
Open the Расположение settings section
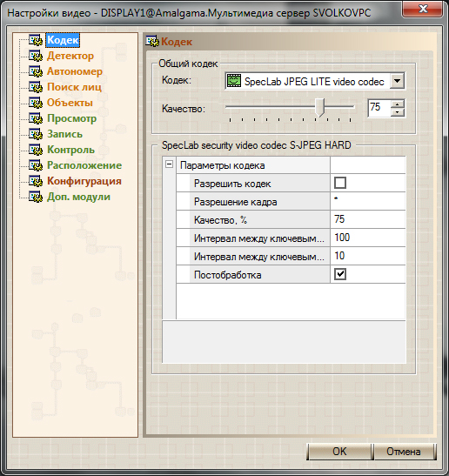point(84,165)
